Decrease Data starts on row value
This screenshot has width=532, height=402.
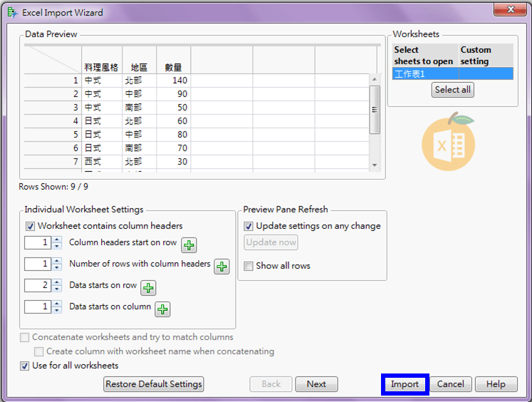click(57, 289)
